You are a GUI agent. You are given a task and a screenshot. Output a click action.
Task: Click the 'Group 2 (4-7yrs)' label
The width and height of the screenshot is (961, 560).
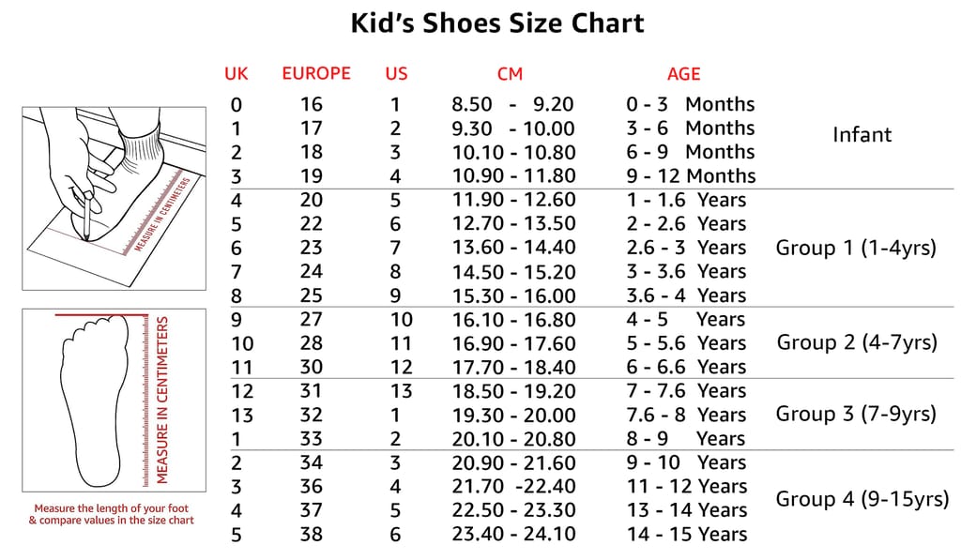[x=857, y=342]
